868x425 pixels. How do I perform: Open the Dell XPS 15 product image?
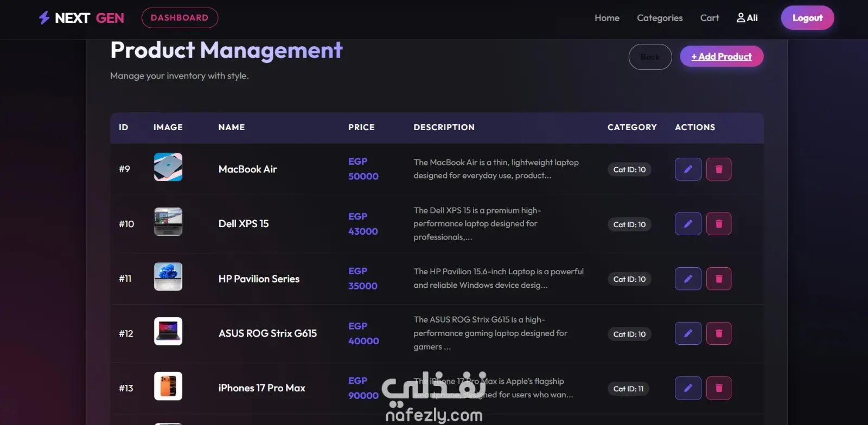[168, 222]
